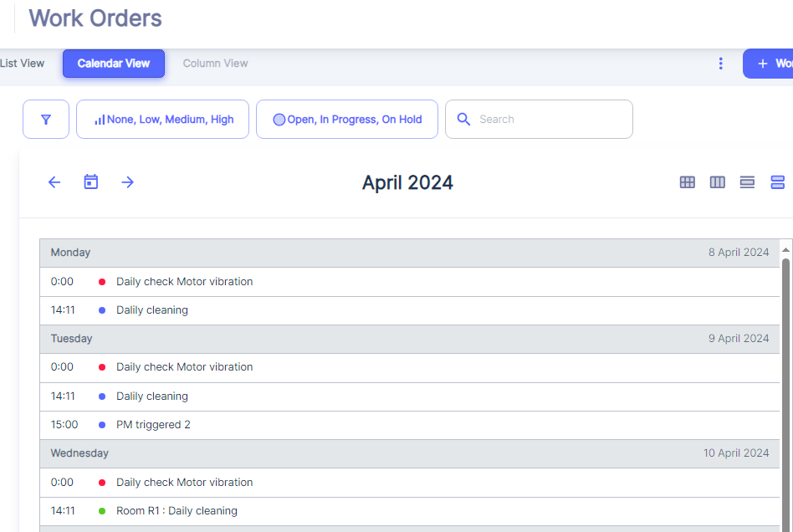
Task: Select the Calendar View tab
Action: pyautogui.click(x=114, y=64)
